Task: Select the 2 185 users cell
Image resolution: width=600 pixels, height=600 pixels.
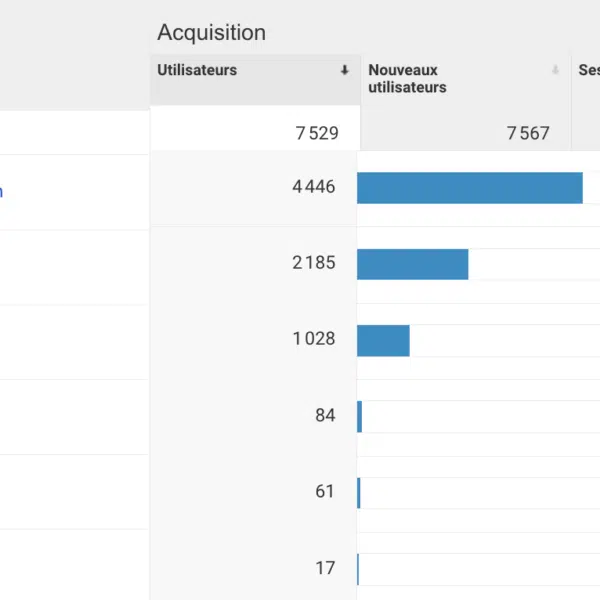Action: pos(314,263)
